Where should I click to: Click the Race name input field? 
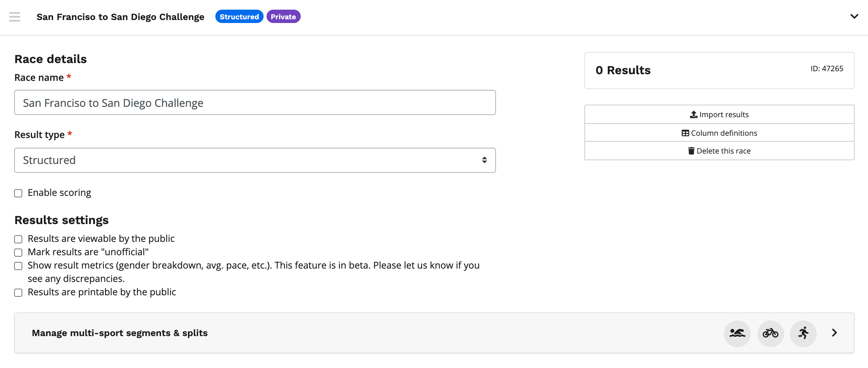255,103
